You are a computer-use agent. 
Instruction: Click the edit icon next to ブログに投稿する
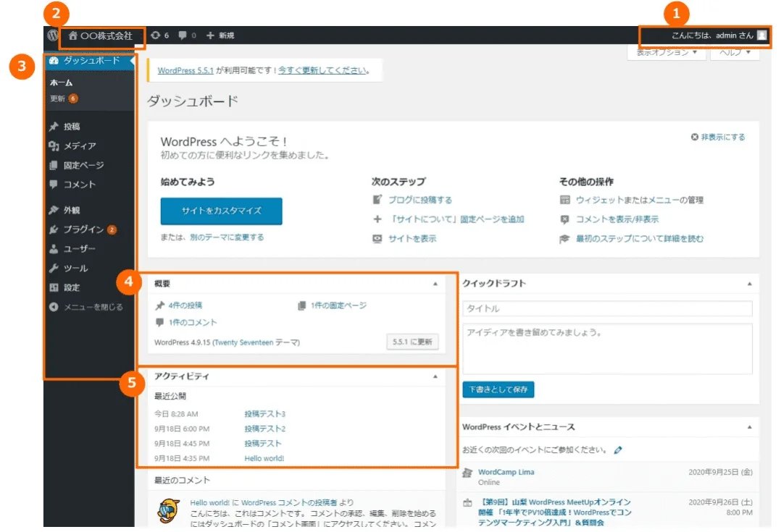(x=377, y=200)
